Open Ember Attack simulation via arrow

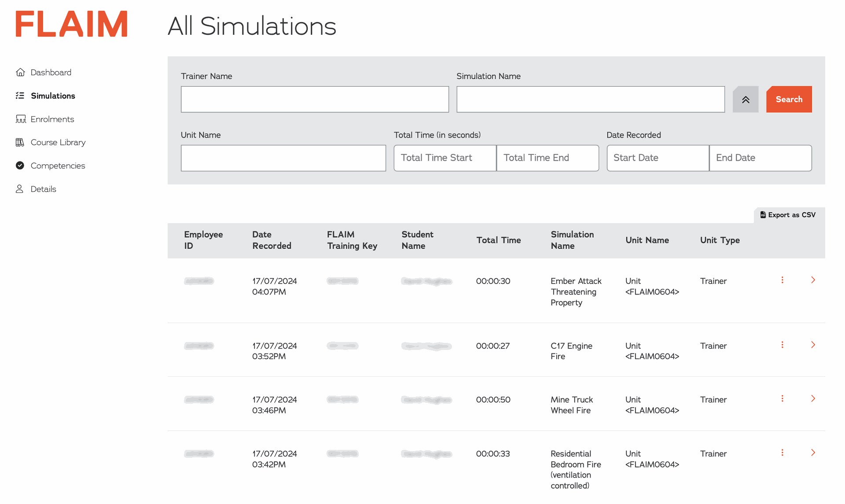(x=813, y=280)
